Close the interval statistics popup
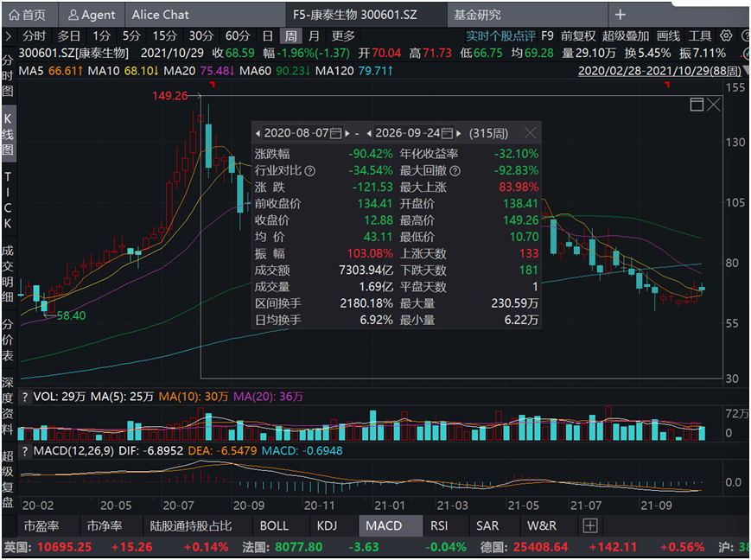This screenshot has height=560, width=751. coord(531,133)
